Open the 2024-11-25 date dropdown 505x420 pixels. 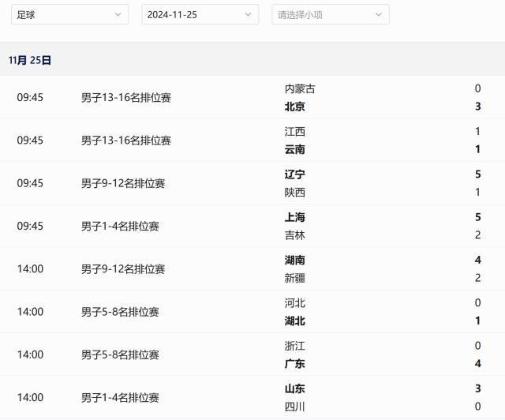[x=200, y=14]
